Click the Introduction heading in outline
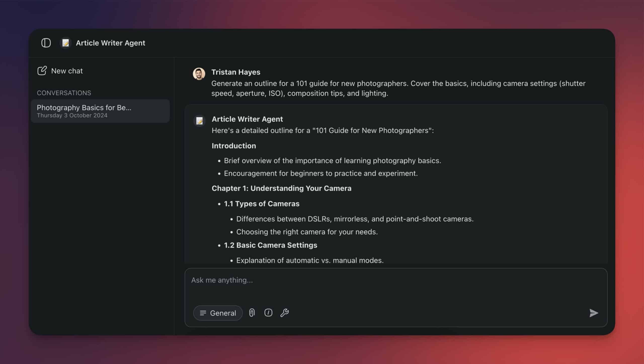644x364 pixels. [234, 146]
